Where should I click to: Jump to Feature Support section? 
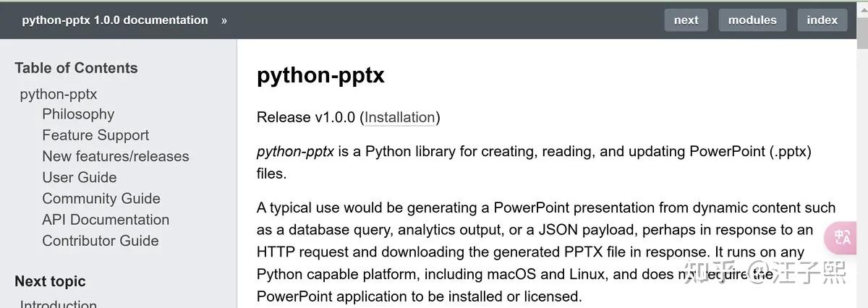point(95,135)
